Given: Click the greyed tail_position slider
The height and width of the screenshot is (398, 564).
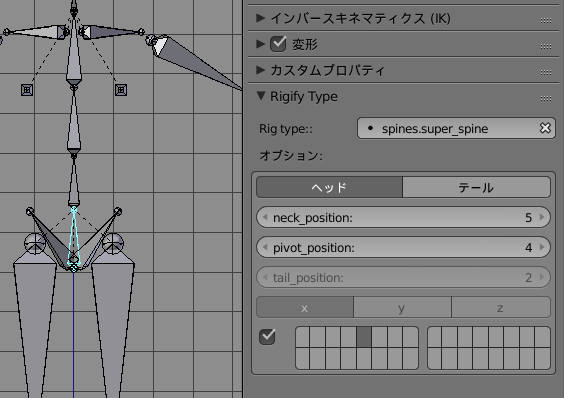Looking at the screenshot, I should (403, 277).
